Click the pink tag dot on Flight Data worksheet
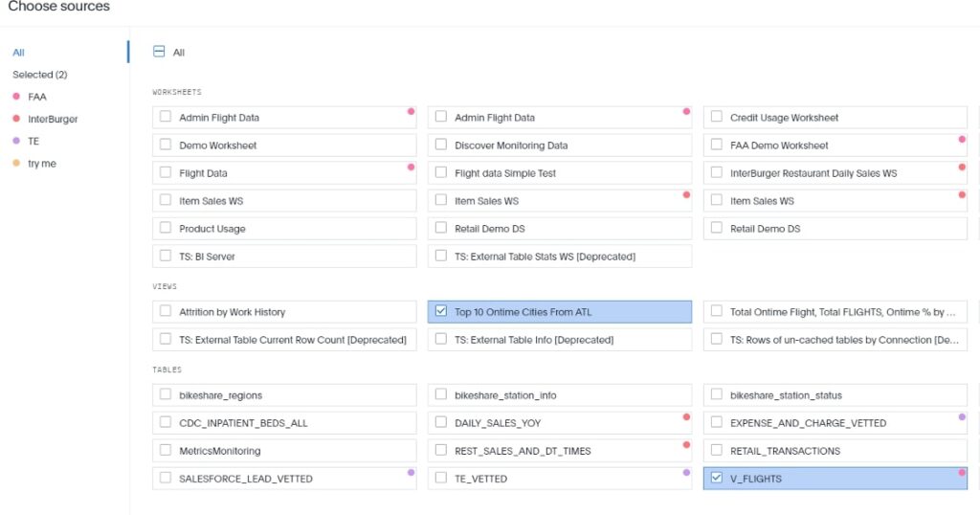Viewport: 980px width, 515px height. click(411, 168)
